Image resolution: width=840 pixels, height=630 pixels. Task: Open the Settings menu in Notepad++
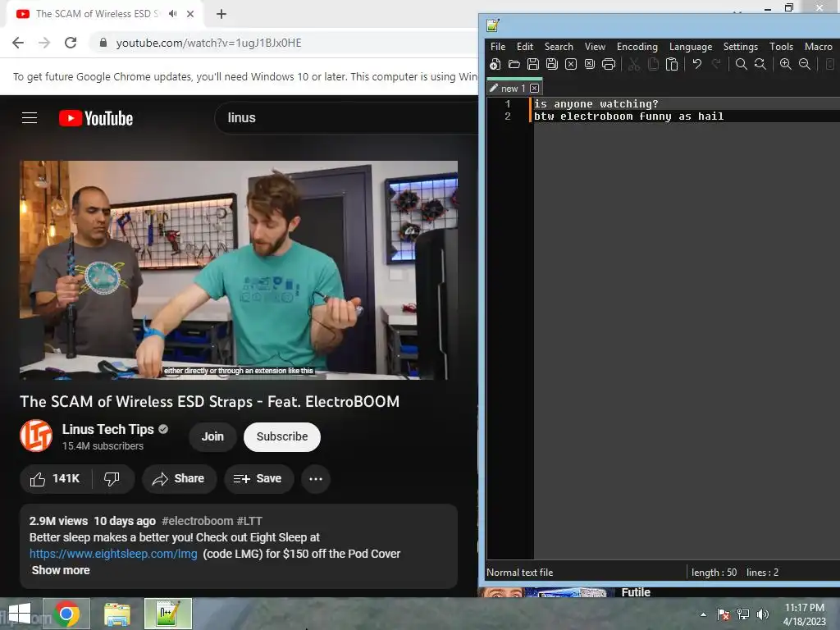[x=741, y=47]
